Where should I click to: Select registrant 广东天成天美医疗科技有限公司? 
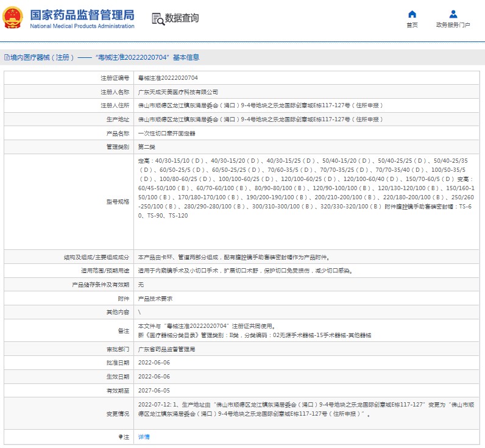point(178,92)
